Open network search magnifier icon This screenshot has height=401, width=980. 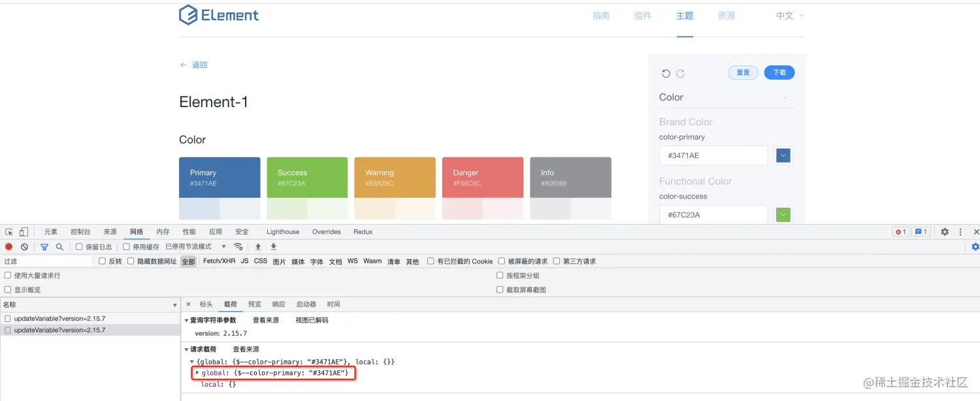point(59,247)
